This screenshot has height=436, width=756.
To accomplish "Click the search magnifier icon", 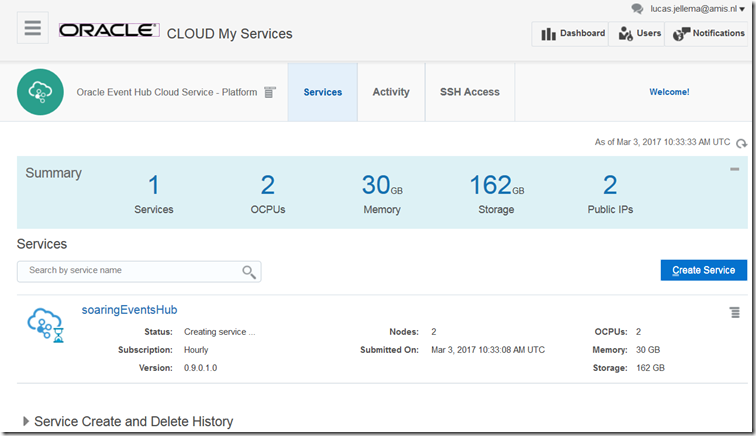I will (x=249, y=271).
